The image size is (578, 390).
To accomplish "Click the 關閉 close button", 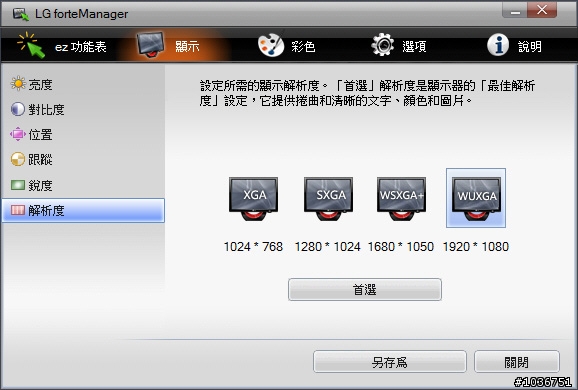I will coord(517,362).
